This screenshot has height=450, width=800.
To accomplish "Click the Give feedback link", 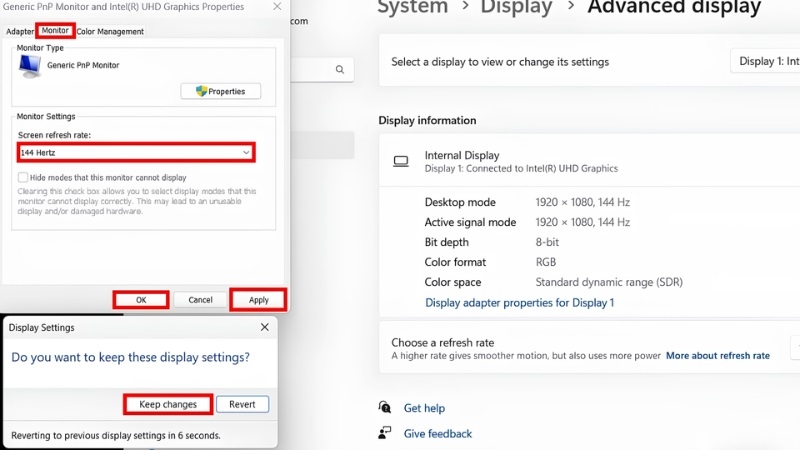I will [x=438, y=434].
